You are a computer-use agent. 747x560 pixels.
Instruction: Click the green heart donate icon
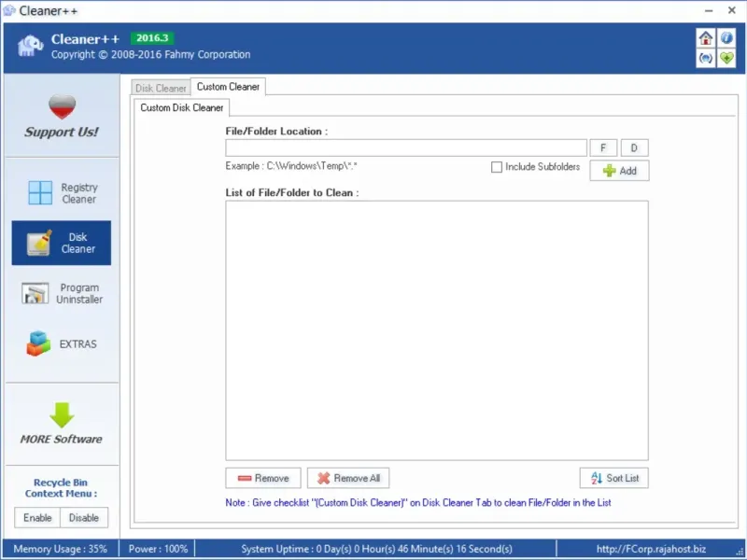tap(726, 59)
